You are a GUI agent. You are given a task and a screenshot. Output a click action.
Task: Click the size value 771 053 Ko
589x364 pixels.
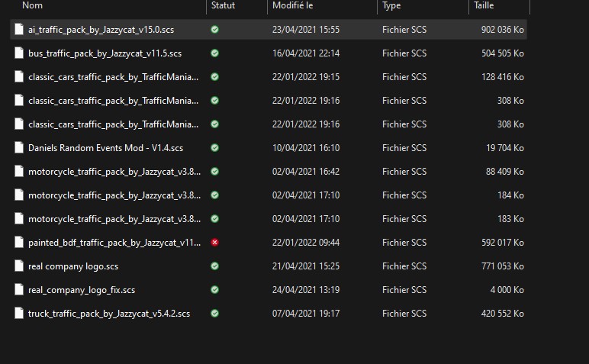(503, 266)
